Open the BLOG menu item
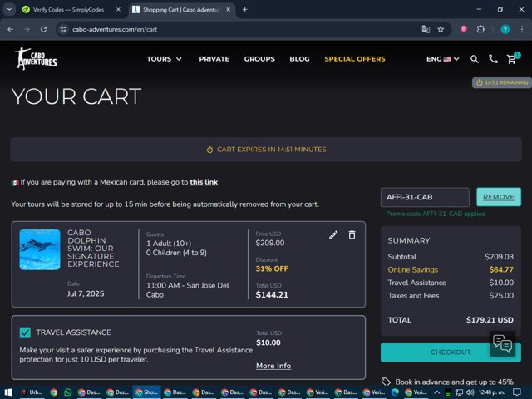Screen dimensions: 532x399 (299, 59)
